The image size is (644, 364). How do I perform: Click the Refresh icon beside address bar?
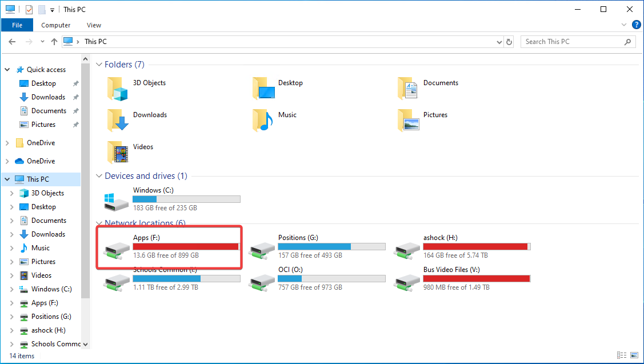click(510, 42)
